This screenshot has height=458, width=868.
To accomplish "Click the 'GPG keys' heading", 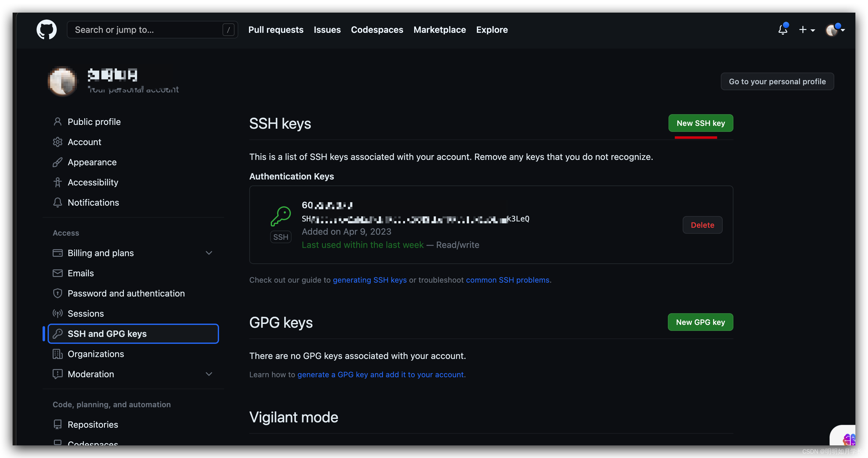I will click(281, 322).
